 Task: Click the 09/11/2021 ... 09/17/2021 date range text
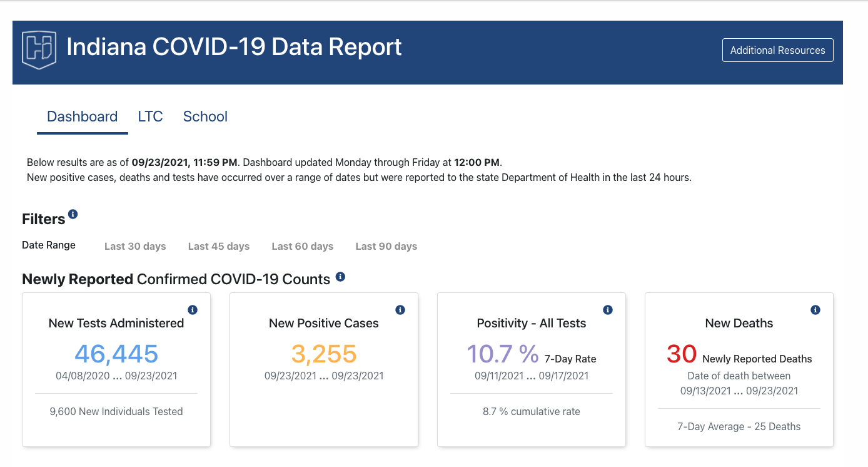pyautogui.click(x=532, y=376)
